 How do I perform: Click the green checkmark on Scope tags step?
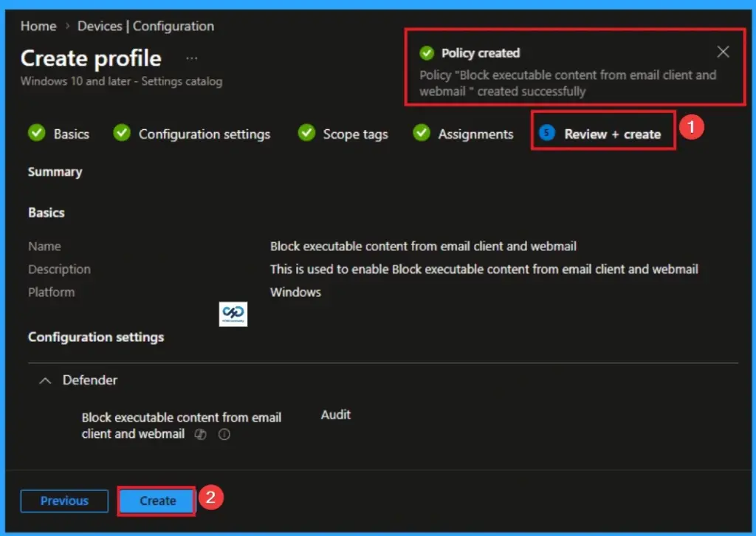tap(306, 134)
